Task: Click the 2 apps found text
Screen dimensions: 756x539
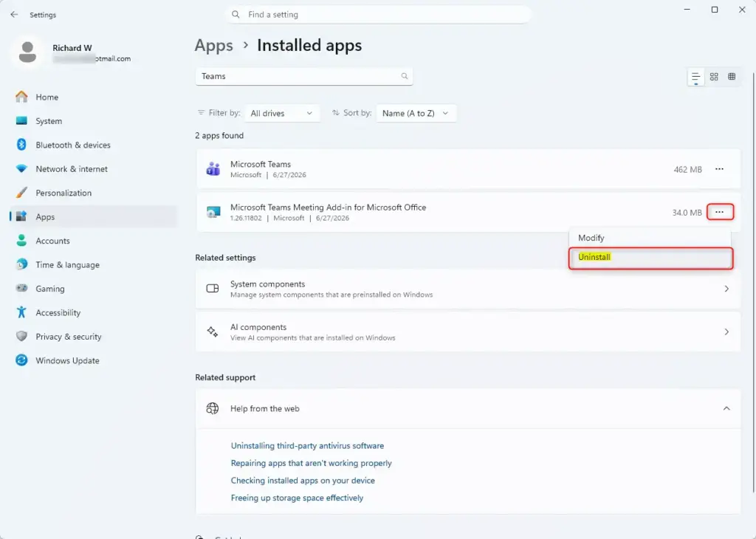Action: tap(219, 135)
